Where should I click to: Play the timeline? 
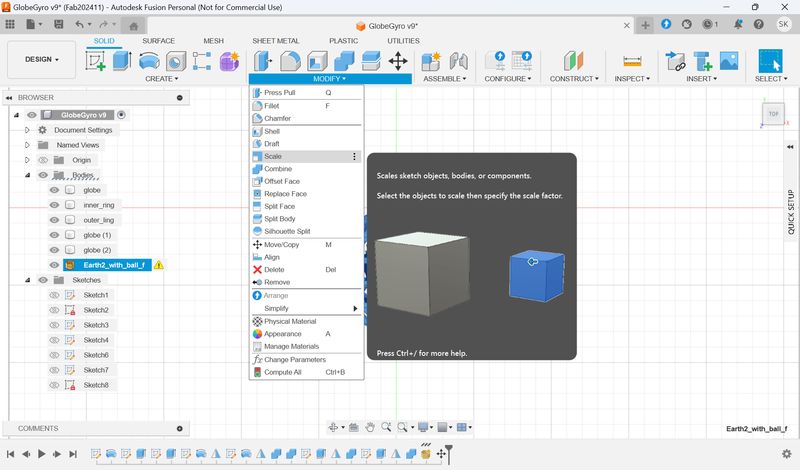point(41,454)
